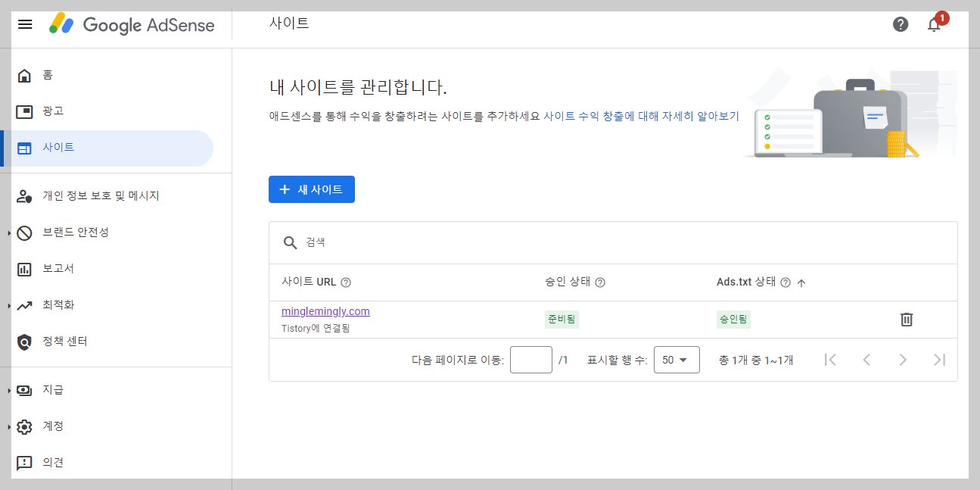Click the 보고서 chart icon
This screenshot has height=490, width=980.
coord(25,269)
